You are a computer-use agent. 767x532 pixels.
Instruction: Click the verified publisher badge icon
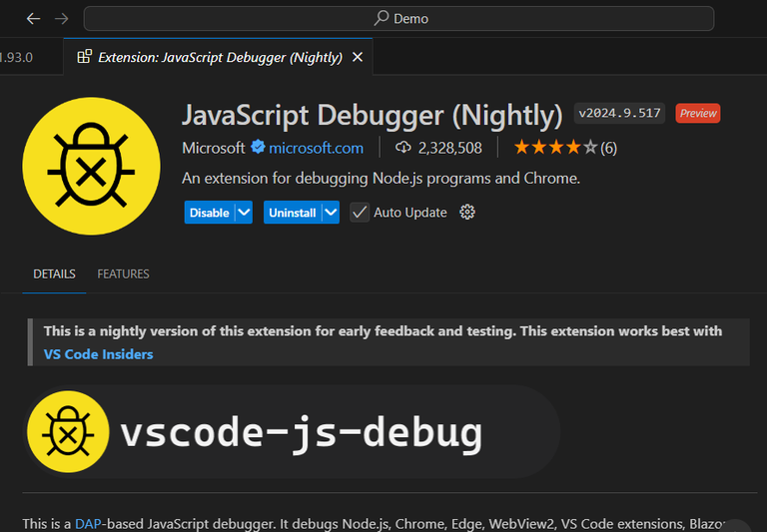coord(258,147)
